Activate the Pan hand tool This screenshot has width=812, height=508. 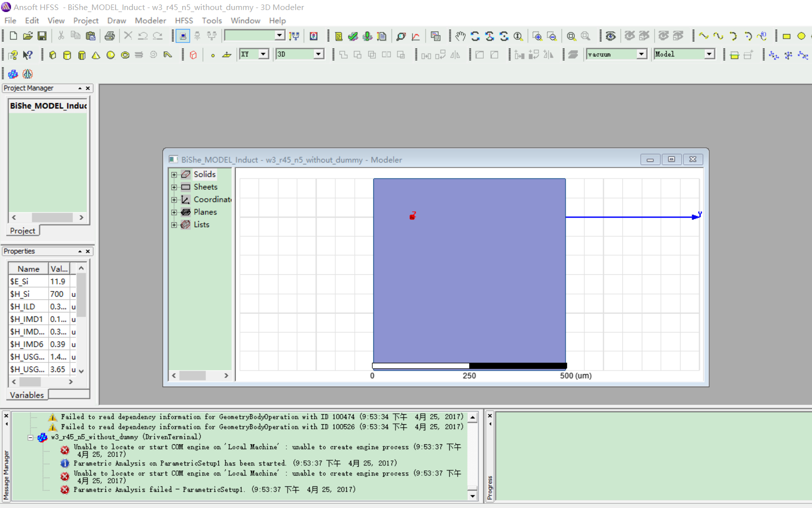[x=460, y=36]
